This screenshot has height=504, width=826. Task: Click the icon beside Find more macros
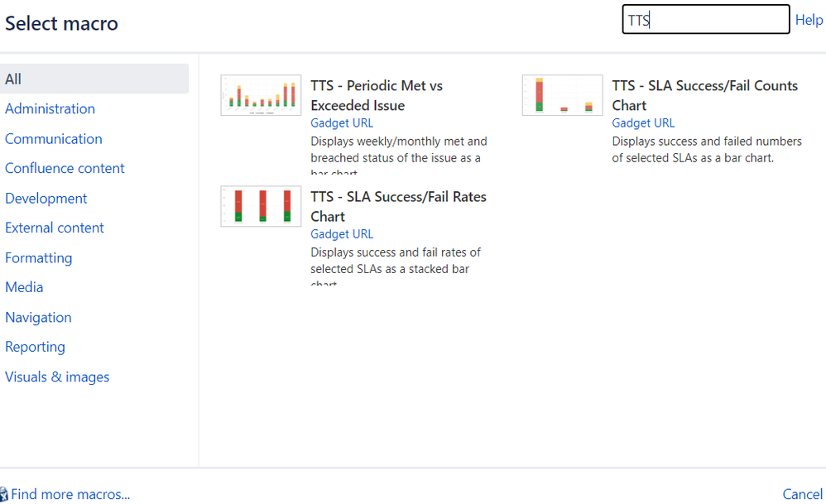click(x=3, y=494)
